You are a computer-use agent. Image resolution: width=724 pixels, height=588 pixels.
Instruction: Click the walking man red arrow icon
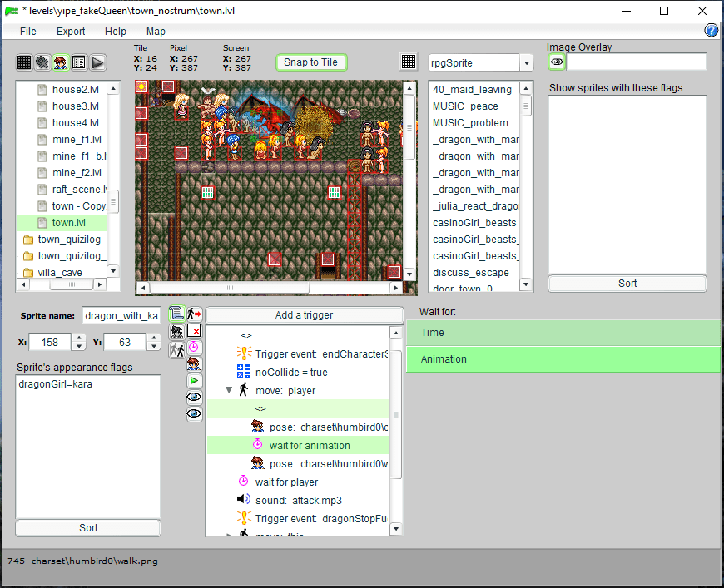(x=194, y=314)
